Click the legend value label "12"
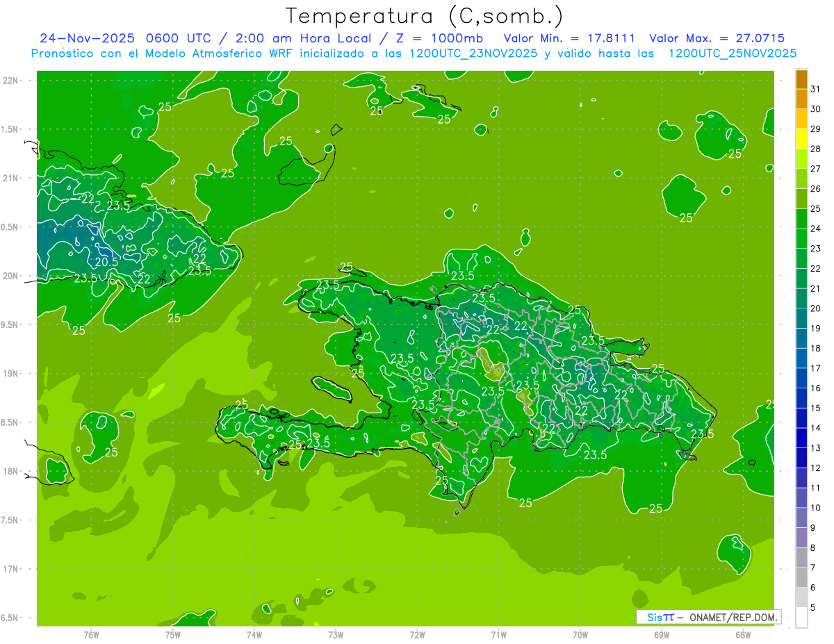This screenshot has width=834, height=644. 815,468
